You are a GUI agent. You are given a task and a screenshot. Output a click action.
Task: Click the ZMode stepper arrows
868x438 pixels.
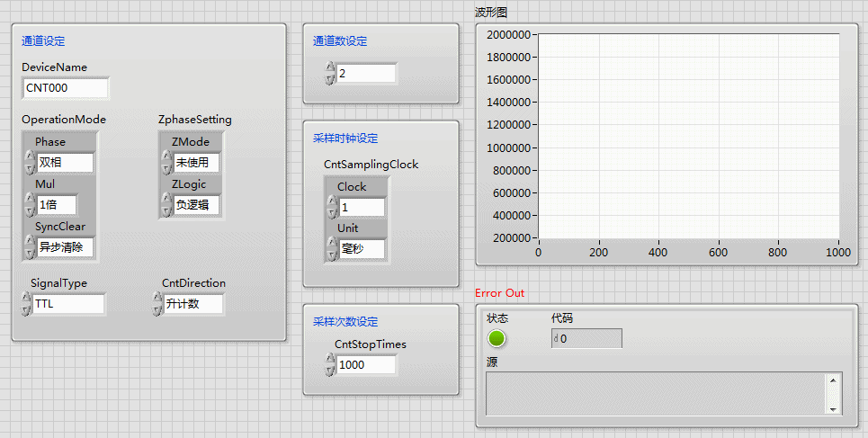coord(166,163)
